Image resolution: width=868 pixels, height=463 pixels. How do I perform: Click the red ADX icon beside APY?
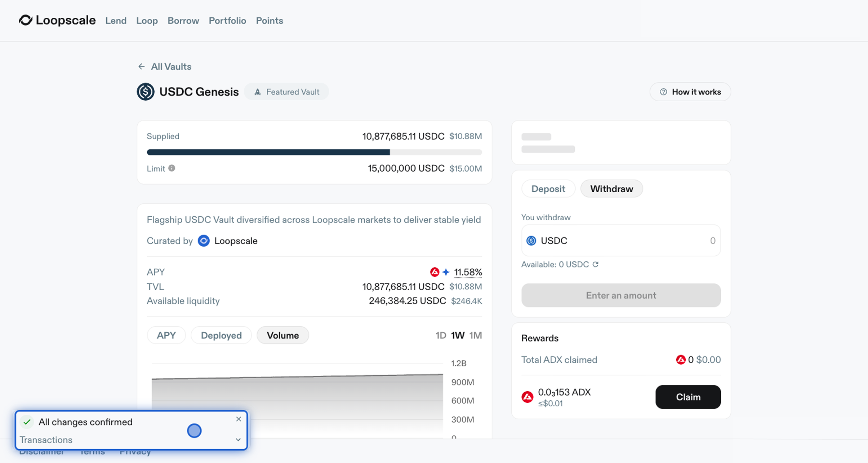pyautogui.click(x=435, y=272)
